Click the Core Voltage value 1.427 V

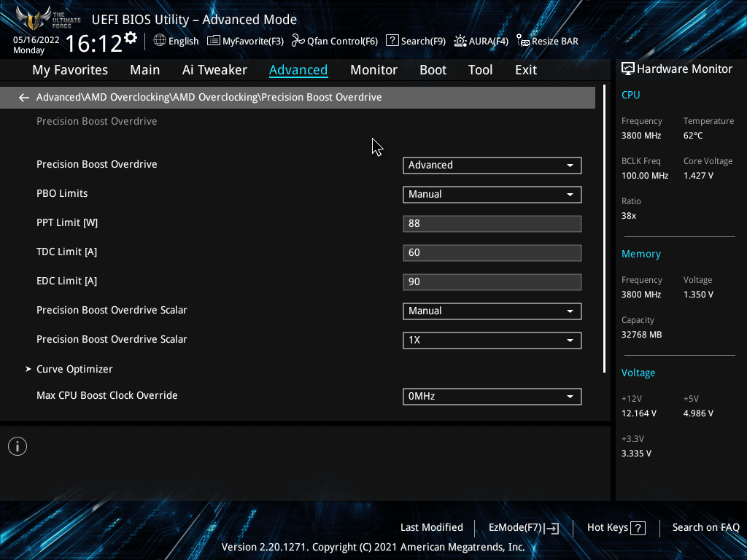coord(698,176)
